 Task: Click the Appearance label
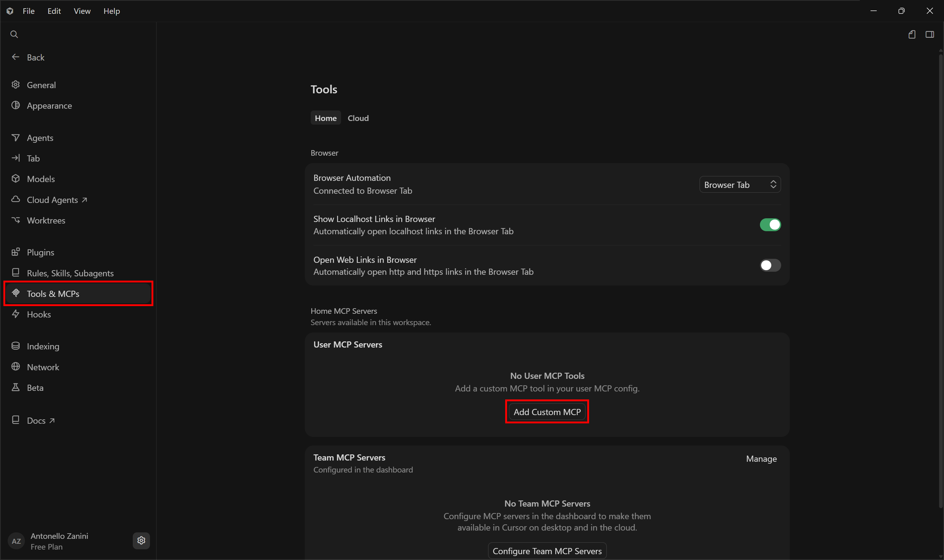click(49, 106)
